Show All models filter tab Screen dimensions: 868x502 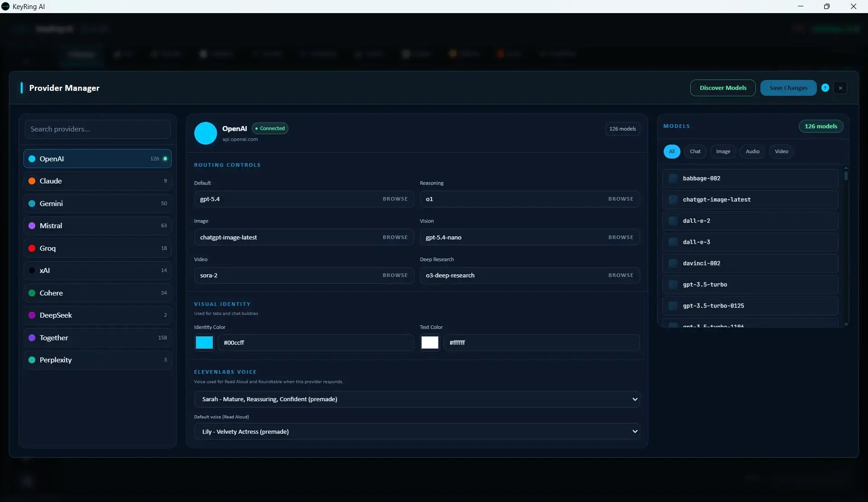[x=672, y=151]
